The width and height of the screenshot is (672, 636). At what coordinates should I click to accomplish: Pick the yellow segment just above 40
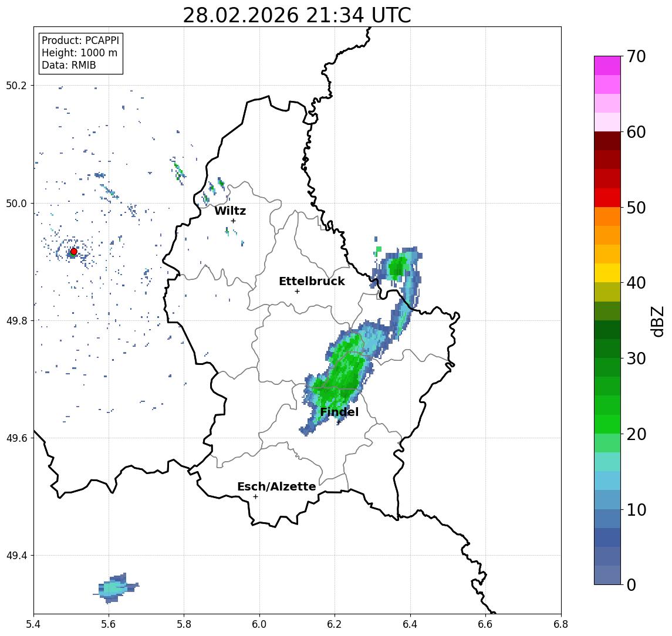click(607, 273)
